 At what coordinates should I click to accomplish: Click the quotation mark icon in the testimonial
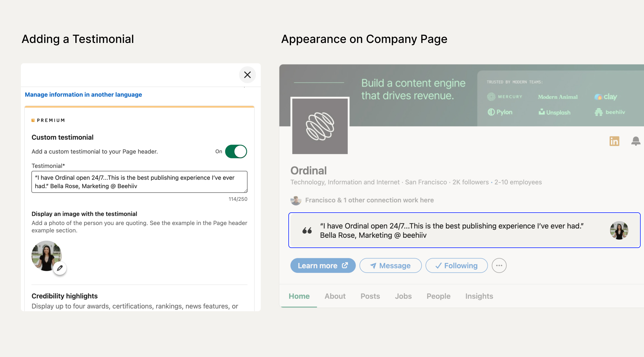tap(307, 230)
